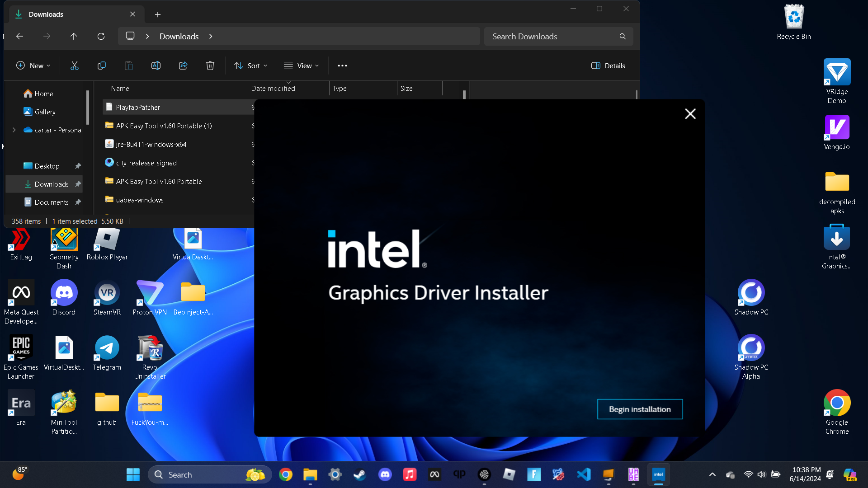This screenshot has height=488, width=868.
Task: Select the PlayfabPatcher file
Action: point(138,108)
